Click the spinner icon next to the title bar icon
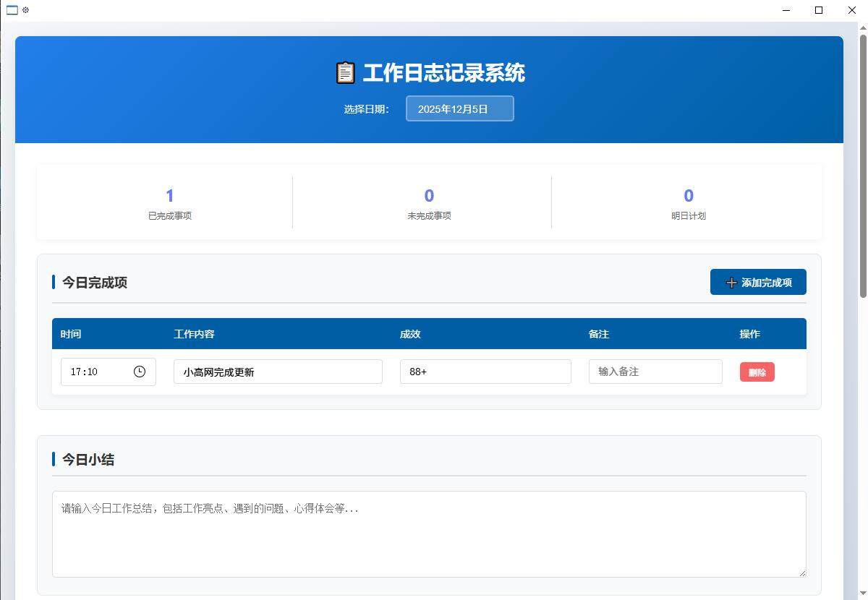The width and height of the screenshot is (868, 600). pyautogui.click(x=27, y=11)
